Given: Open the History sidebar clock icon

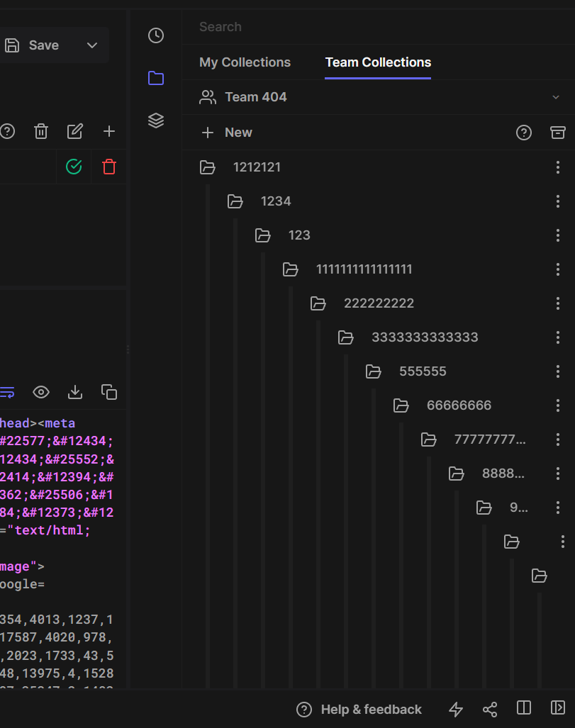Looking at the screenshot, I should pyautogui.click(x=155, y=35).
